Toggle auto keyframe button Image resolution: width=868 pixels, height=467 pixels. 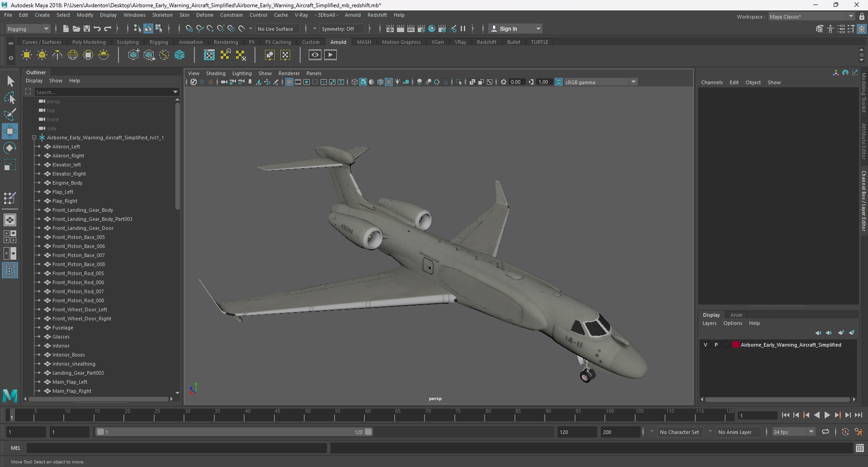coord(845,432)
